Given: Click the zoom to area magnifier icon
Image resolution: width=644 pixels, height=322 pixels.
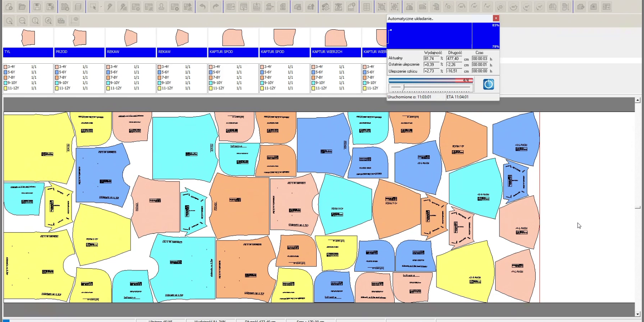Looking at the screenshot, I should (9, 21).
